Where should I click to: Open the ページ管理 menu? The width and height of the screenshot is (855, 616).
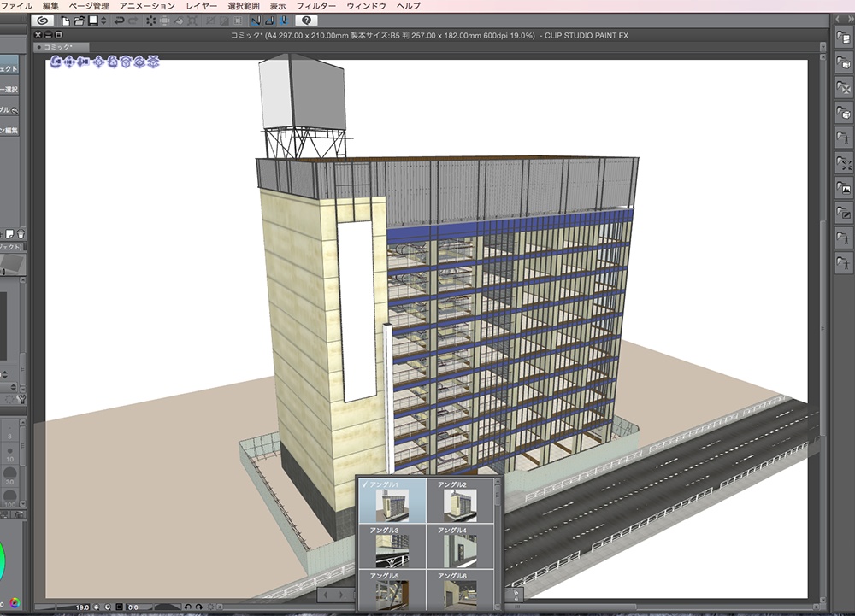pos(89,6)
